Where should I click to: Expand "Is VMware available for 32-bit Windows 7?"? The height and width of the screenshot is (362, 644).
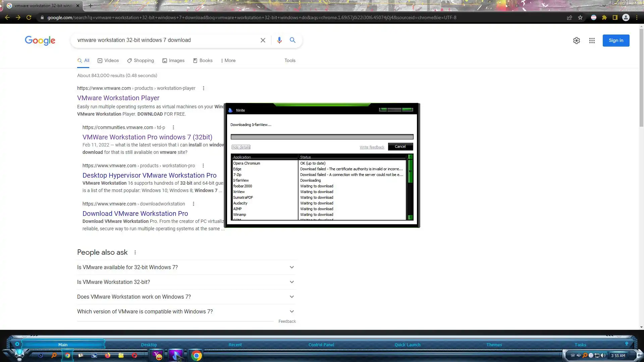tap(186, 267)
